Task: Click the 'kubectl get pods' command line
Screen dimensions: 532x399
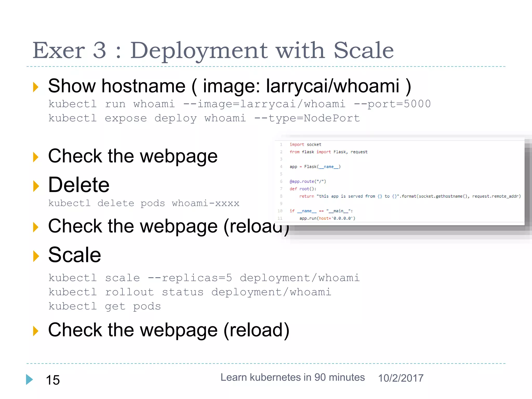Action: (105, 307)
